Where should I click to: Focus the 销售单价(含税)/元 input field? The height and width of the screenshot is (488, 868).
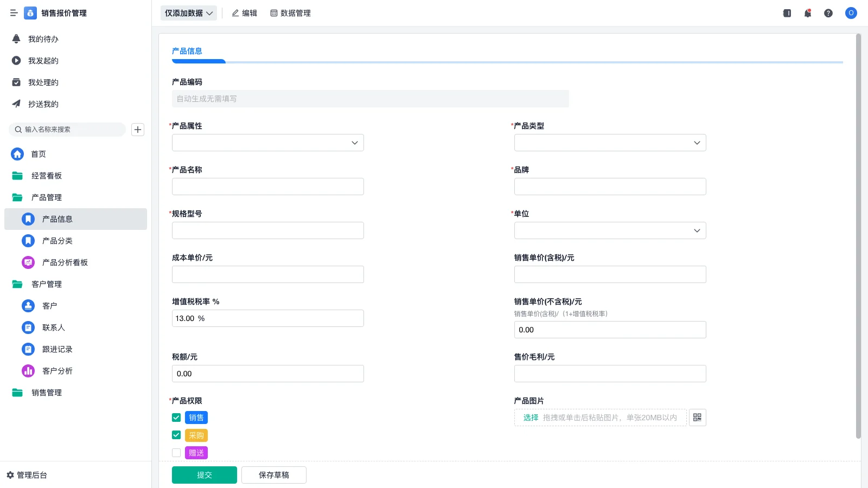click(610, 274)
